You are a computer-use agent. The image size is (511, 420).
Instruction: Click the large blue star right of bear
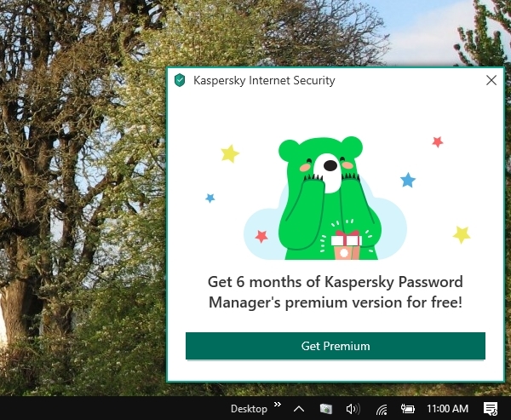(x=408, y=180)
